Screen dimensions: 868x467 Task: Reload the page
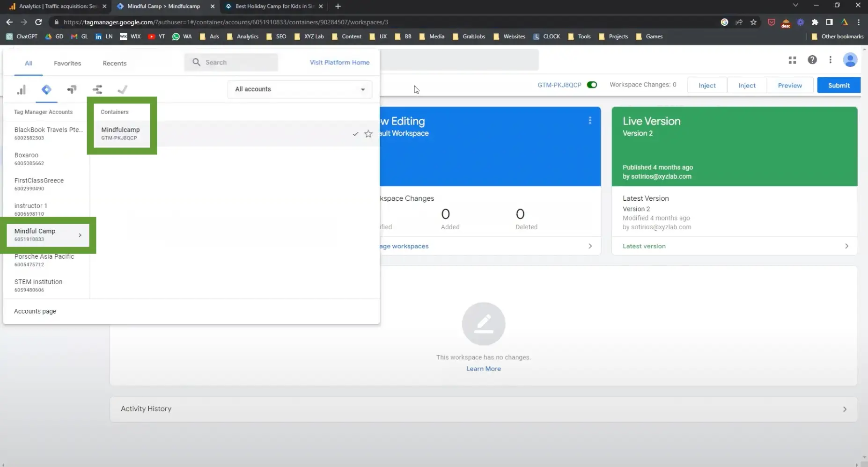tap(38, 22)
